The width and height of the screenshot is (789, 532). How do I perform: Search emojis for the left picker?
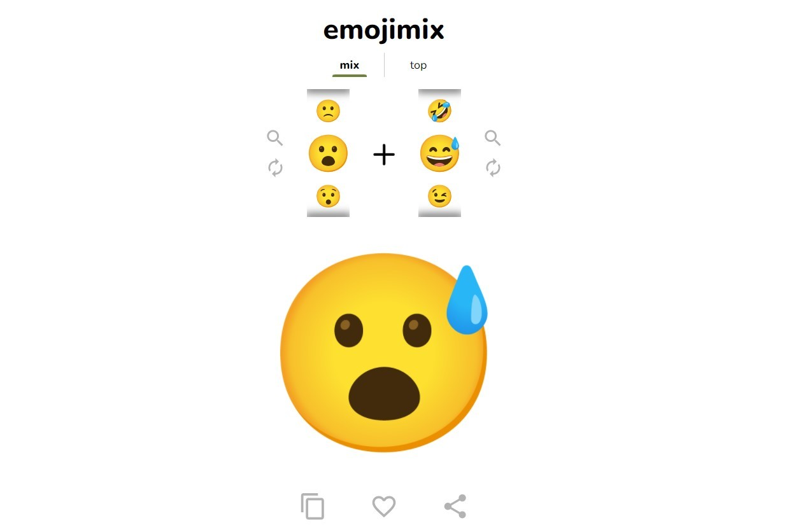click(x=274, y=138)
